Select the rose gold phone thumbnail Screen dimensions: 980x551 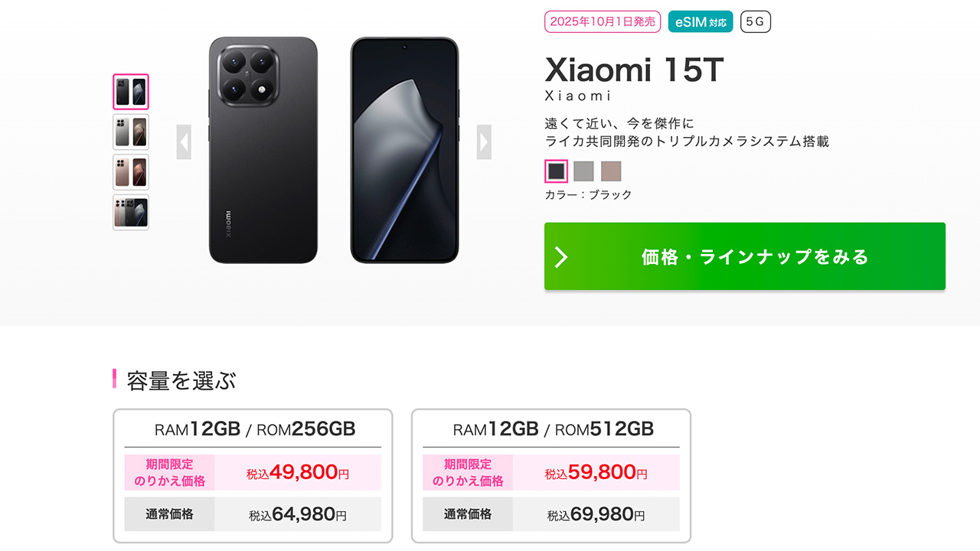[x=131, y=172]
